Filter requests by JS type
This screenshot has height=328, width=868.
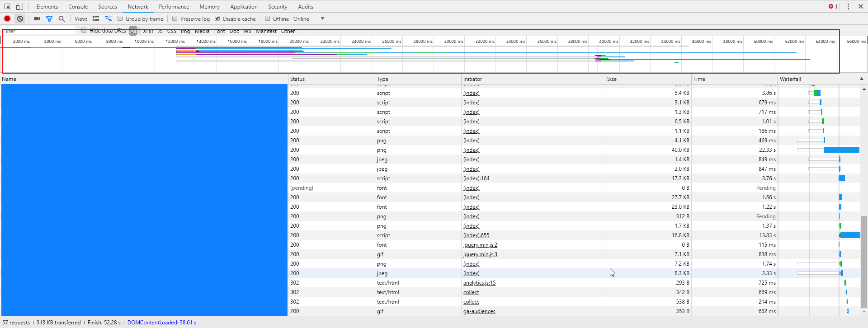point(160,31)
